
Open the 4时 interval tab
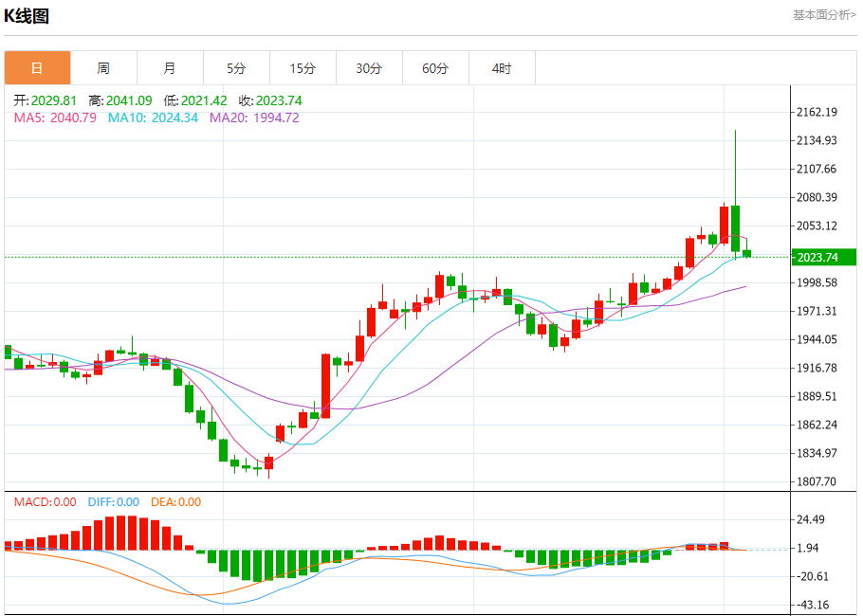point(502,68)
